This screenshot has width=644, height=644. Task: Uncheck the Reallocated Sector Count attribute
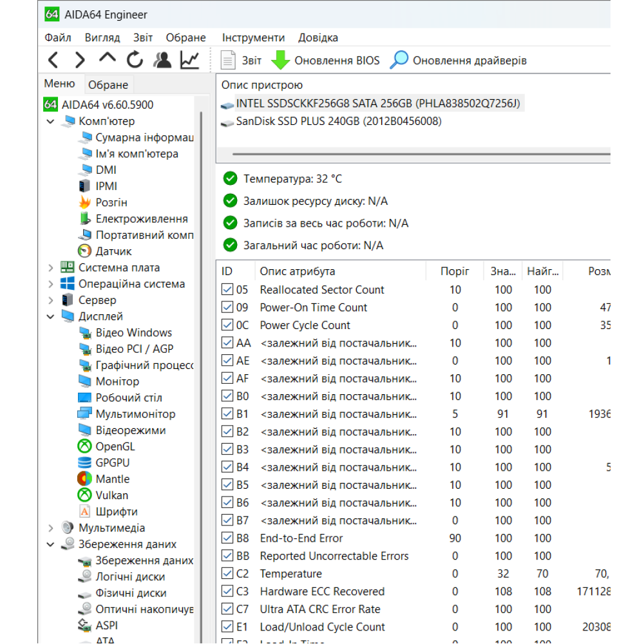point(227,289)
